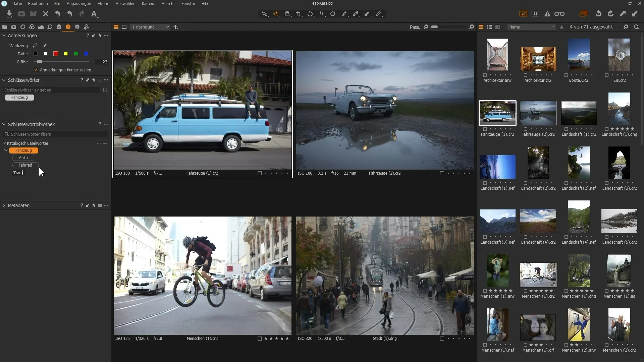Click the rotate left icon in toolbar
644x362 pixels.
598,14
